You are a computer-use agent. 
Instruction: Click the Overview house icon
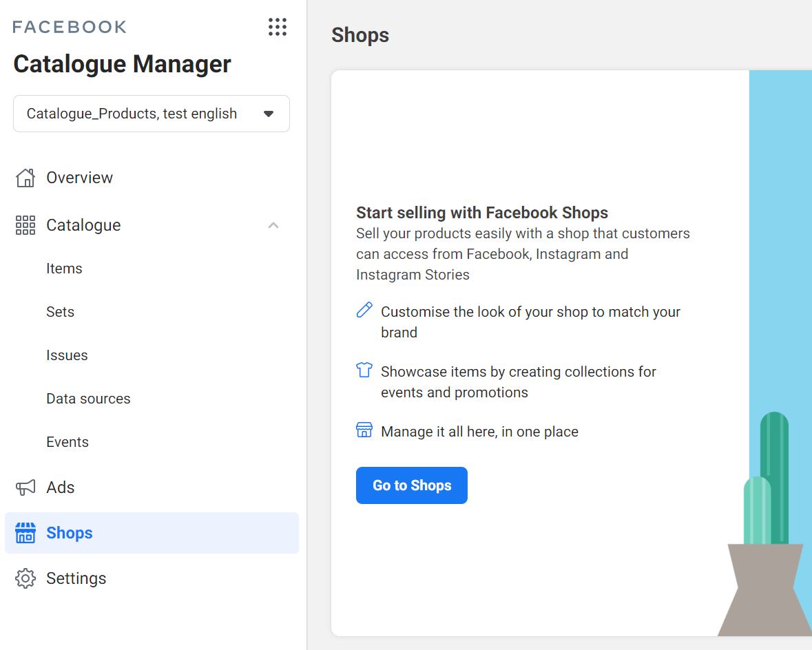click(25, 178)
